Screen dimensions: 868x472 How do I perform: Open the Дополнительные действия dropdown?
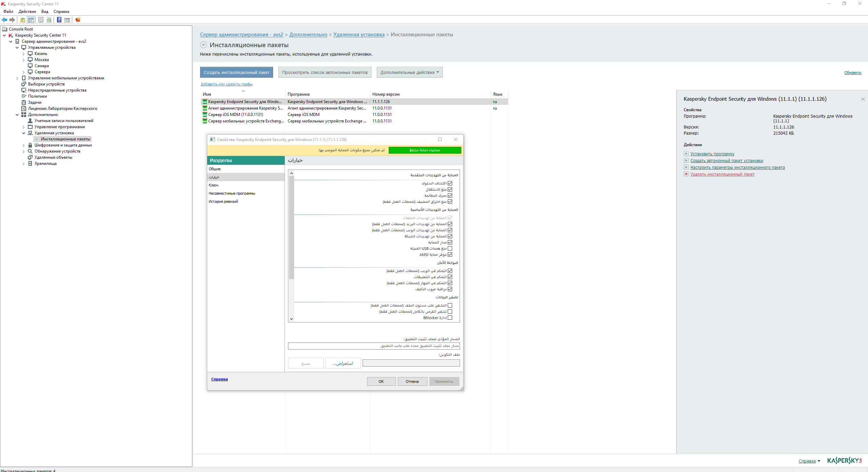point(409,72)
